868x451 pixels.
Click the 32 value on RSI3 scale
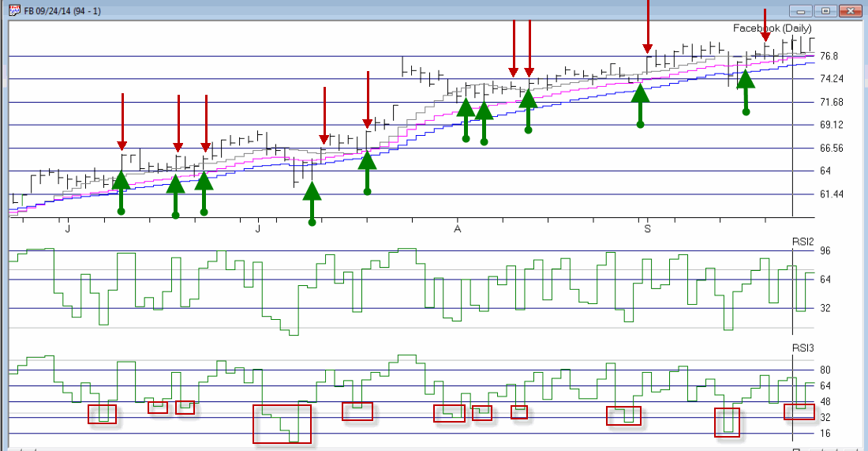(x=825, y=417)
